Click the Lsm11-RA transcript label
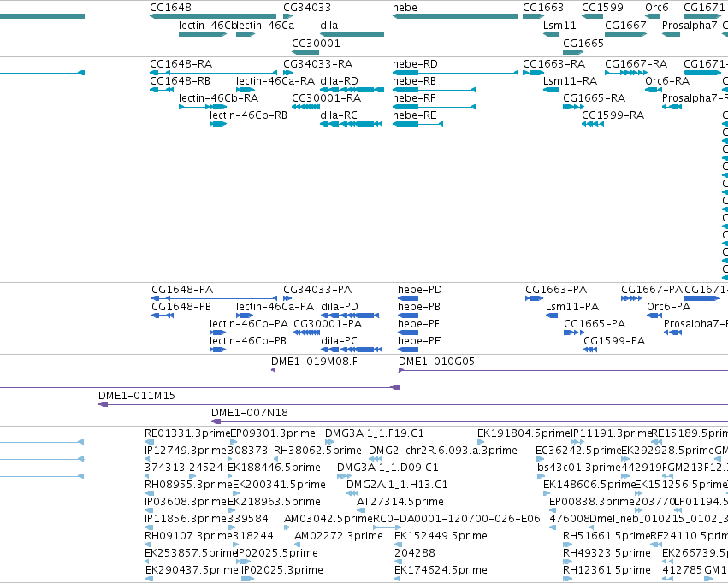This screenshot has height=583, width=728. click(x=570, y=80)
